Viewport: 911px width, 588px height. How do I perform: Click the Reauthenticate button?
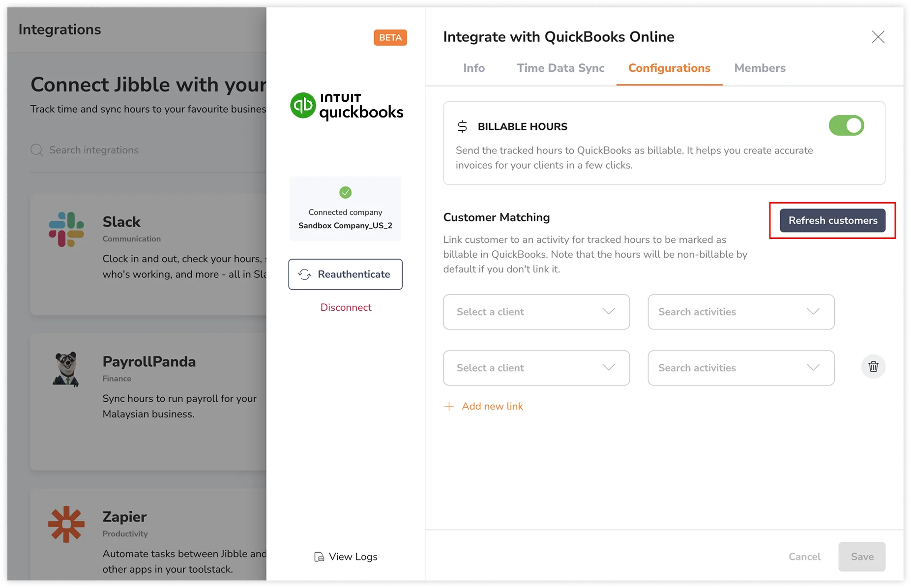(345, 274)
